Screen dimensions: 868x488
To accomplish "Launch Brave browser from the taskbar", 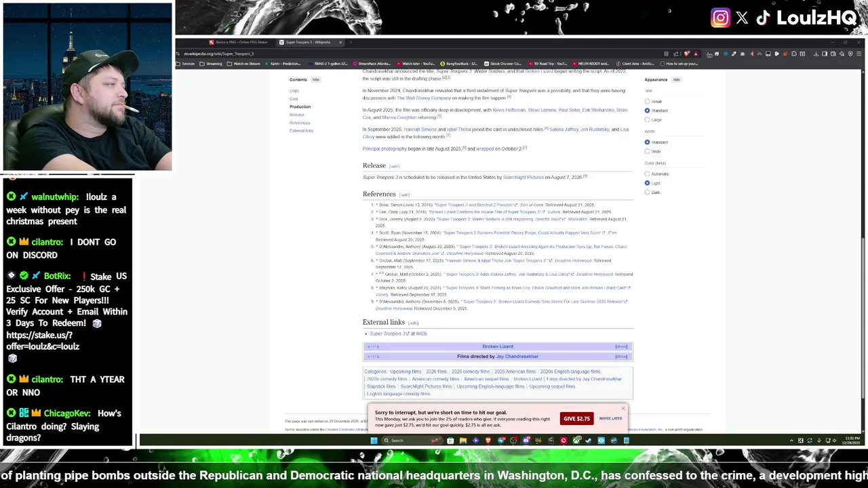I will pyautogui.click(x=488, y=441).
